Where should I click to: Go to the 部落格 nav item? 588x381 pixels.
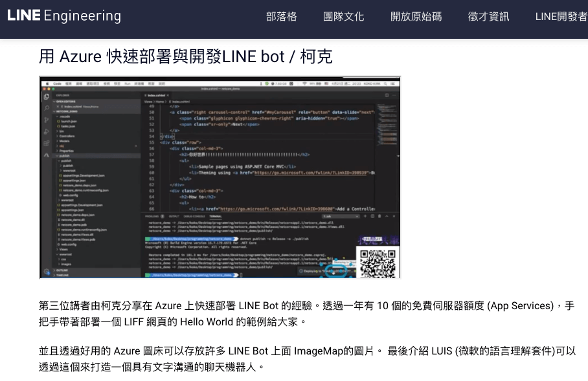(x=281, y=16)
